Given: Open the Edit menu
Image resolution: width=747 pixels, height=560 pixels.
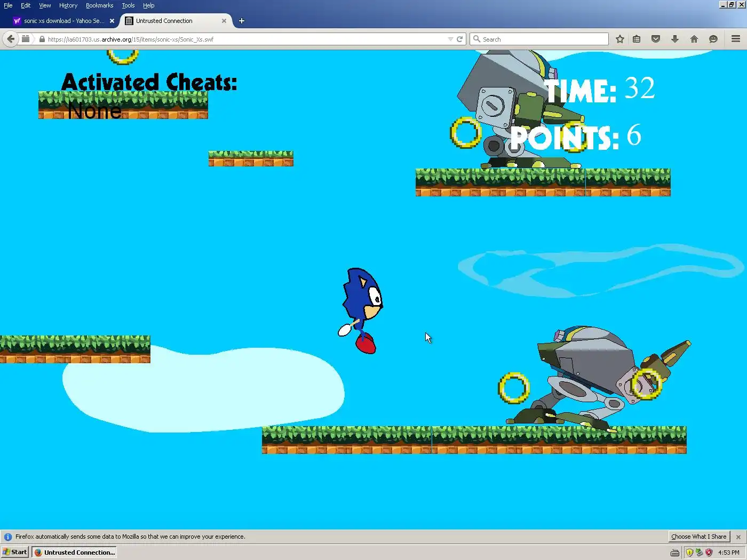Looking at the screenshot, I should pos(26,5).
